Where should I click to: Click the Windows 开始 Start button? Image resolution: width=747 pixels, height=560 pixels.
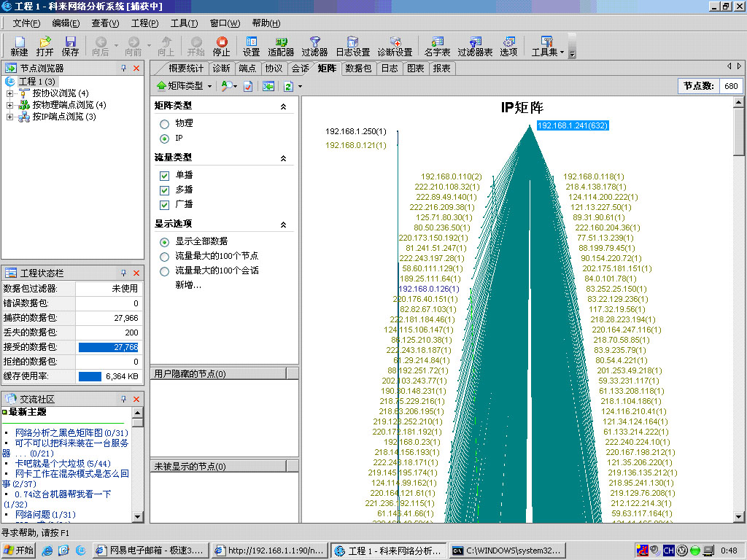coord(19,551)
